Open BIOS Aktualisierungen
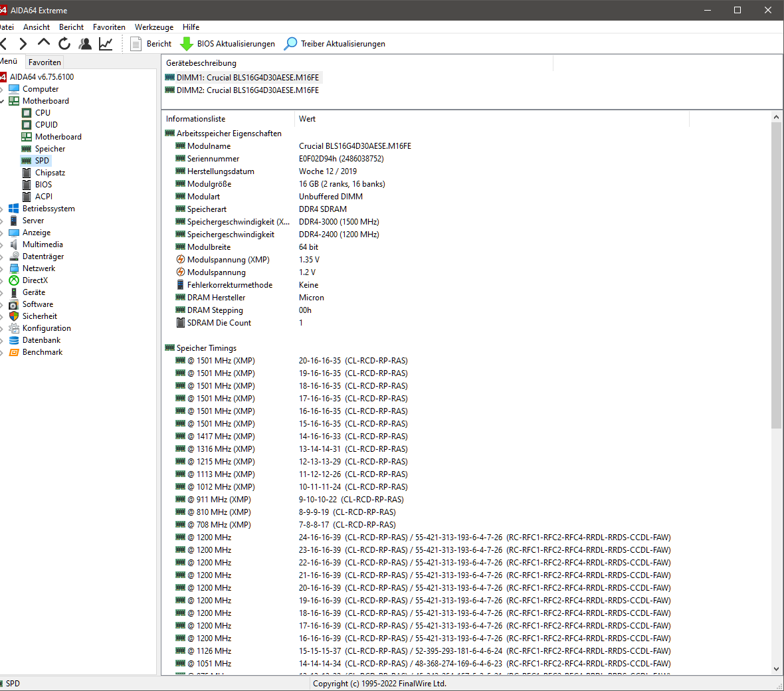This screenshot has height=691, width=784. coord(227,44)
